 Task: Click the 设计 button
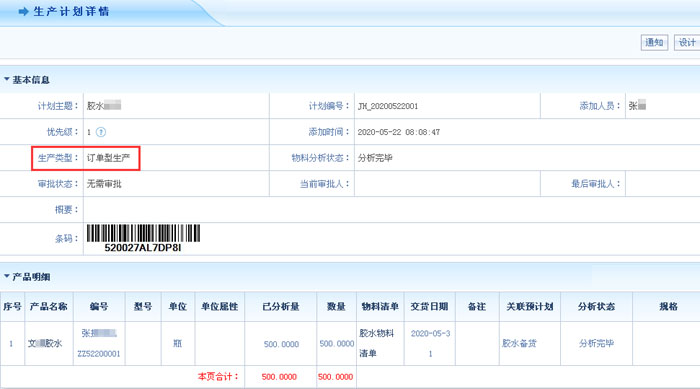pyautogui.click(x=687, y=42)
